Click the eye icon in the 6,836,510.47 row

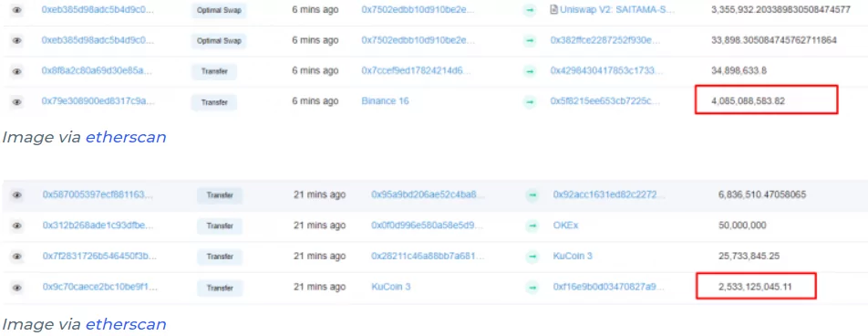point(17,194)
